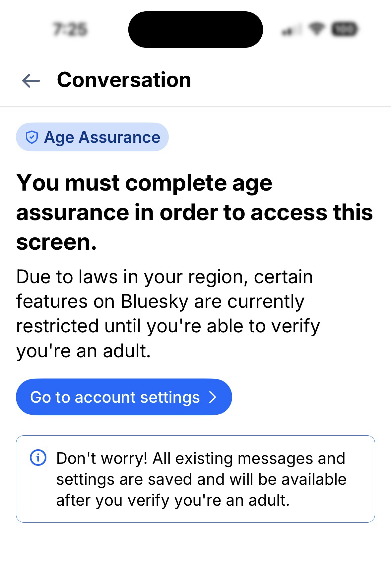Tap the Wi-Fi status icon
The image size is (391, 588).
317,29
